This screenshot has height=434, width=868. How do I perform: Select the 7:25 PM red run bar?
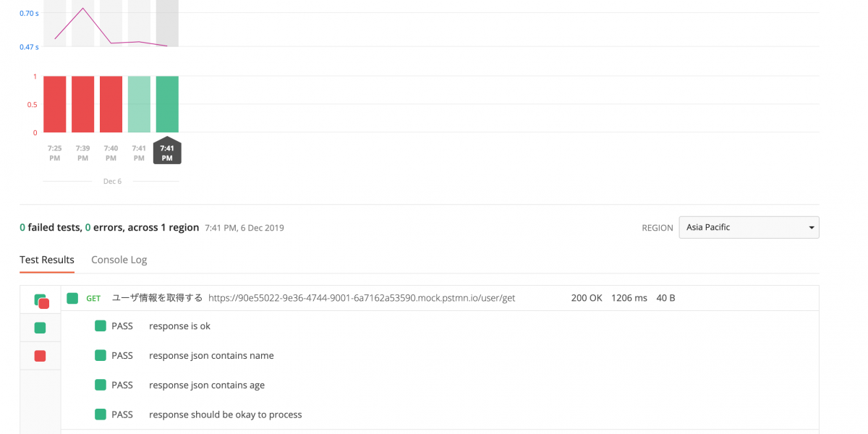[x=55, y=104]
